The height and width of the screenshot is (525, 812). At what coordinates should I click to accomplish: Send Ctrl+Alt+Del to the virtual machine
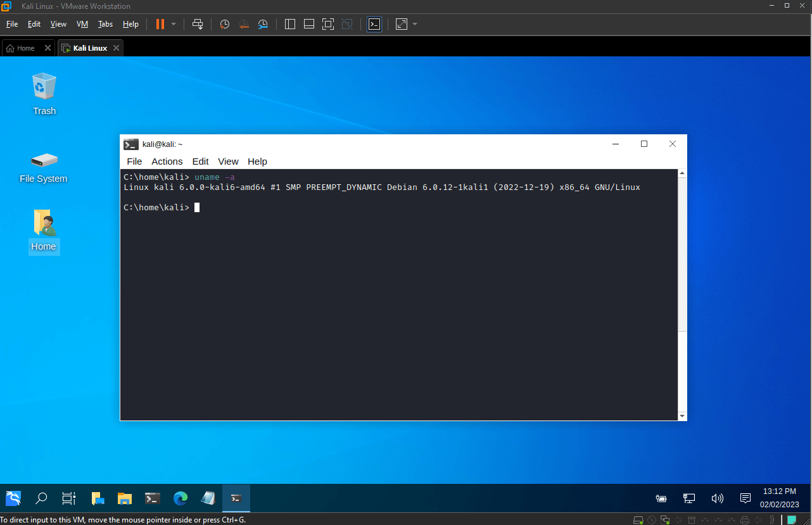coord(198,24)
